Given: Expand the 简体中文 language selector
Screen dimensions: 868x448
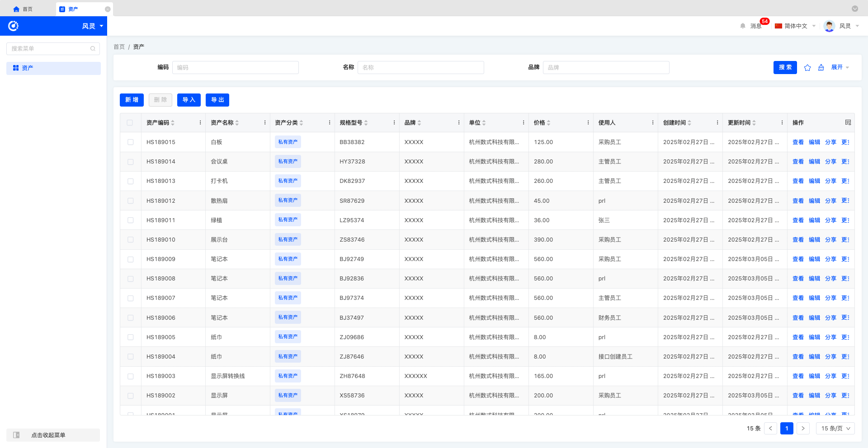Looking at the screenshot, I should (x=796, y=26).
